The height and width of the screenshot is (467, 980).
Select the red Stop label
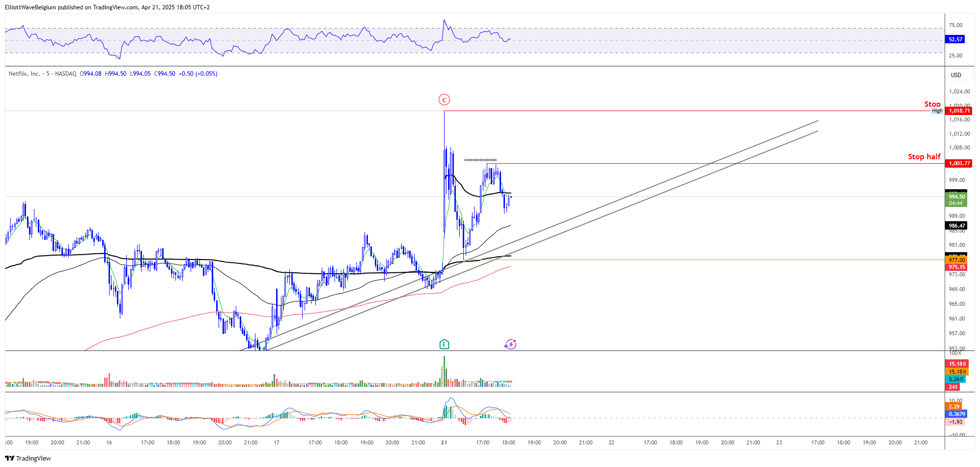click(x=932, y=104)
